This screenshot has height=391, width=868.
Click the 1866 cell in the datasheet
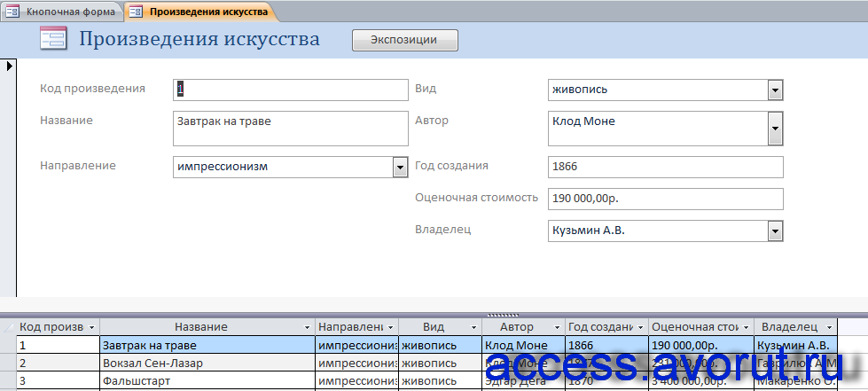coord(606,346)
